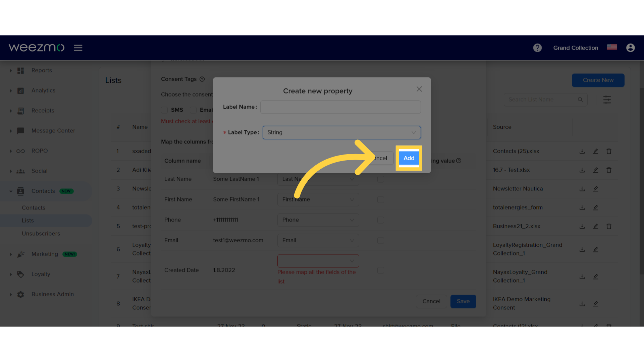Screen dimensions: 644x362
Task: Click the Contacts icon in sidebar
Action: tap(20, 191)
